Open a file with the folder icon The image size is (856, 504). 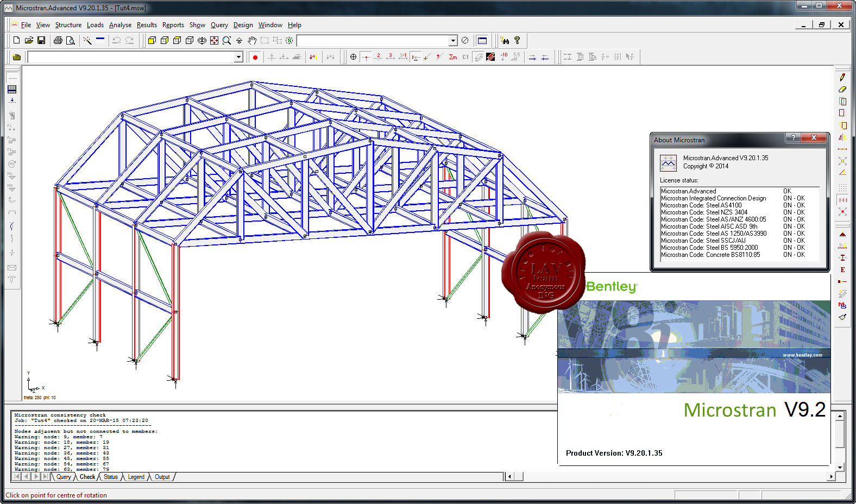(29, 40)
